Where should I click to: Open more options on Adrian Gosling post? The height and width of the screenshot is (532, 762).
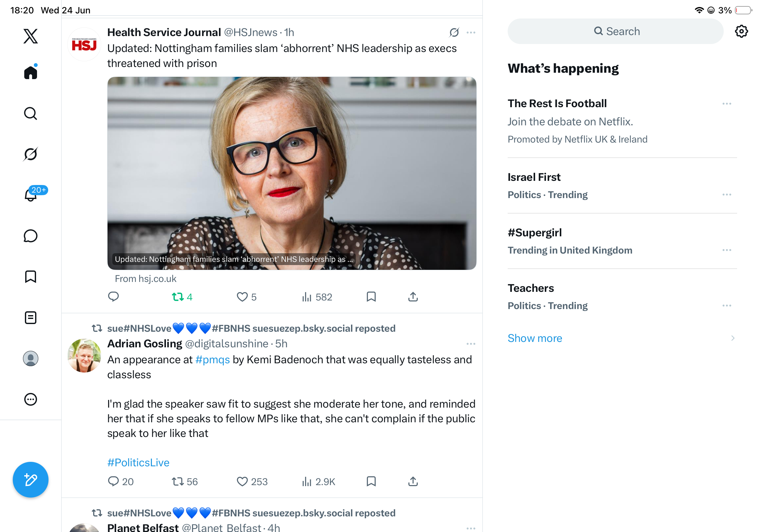point(471,344)
